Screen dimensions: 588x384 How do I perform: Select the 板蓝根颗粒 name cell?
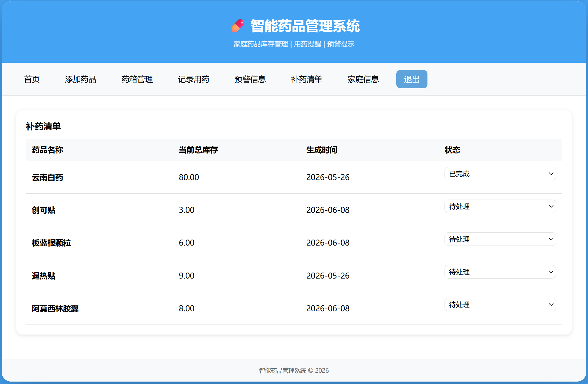pos(51,243)
